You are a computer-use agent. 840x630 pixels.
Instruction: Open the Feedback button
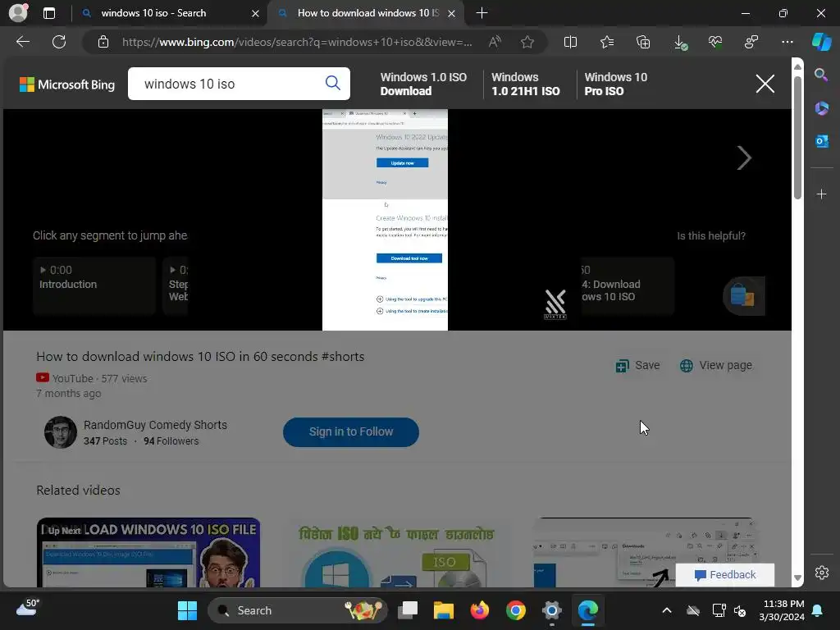pos(725,575)
